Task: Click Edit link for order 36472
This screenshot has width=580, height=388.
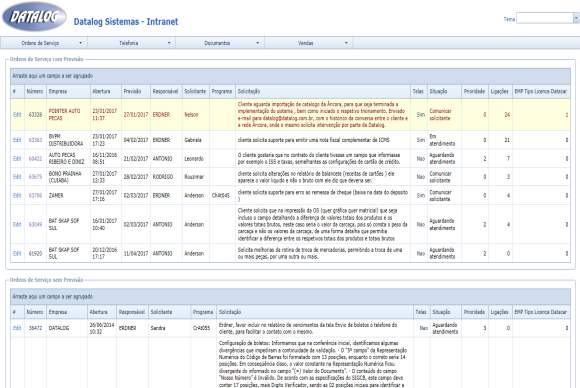Action: 17,328
